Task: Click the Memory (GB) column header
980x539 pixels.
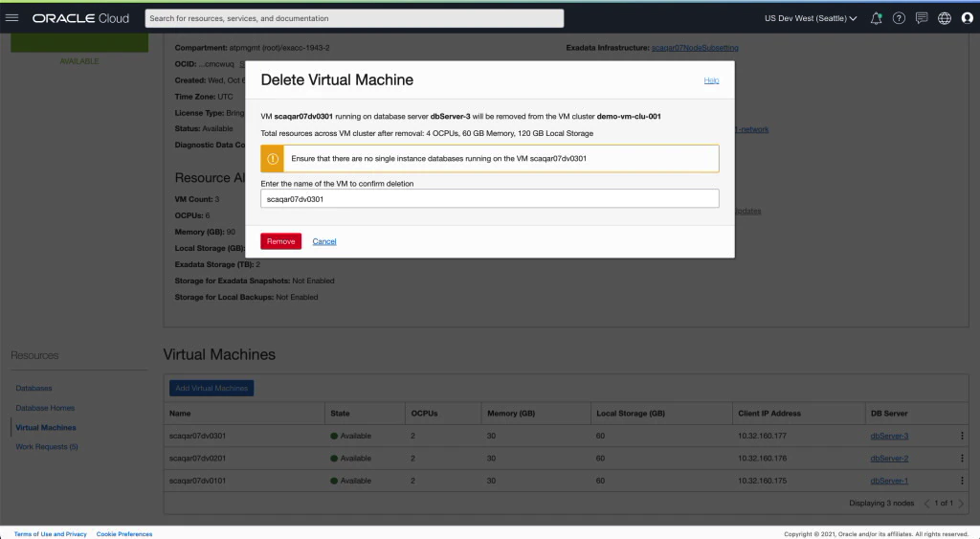Action: 511,414
